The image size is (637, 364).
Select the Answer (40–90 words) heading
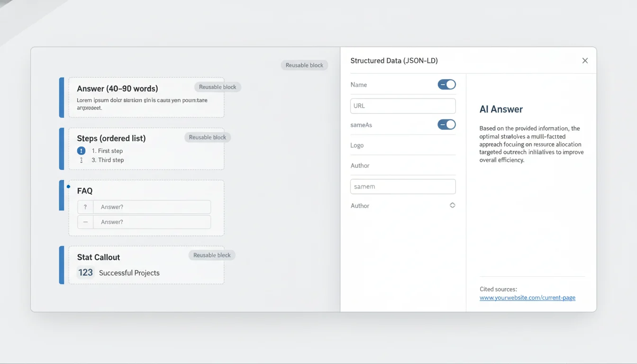[118, 89]
